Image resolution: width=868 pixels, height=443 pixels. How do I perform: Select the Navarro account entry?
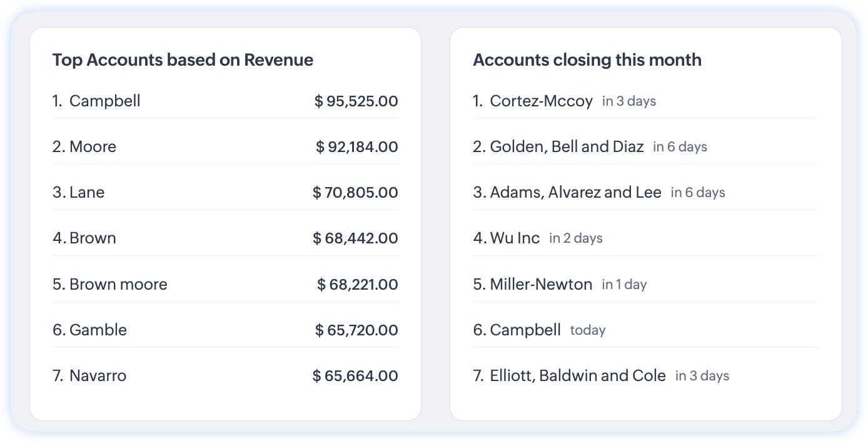coord(98,376)
